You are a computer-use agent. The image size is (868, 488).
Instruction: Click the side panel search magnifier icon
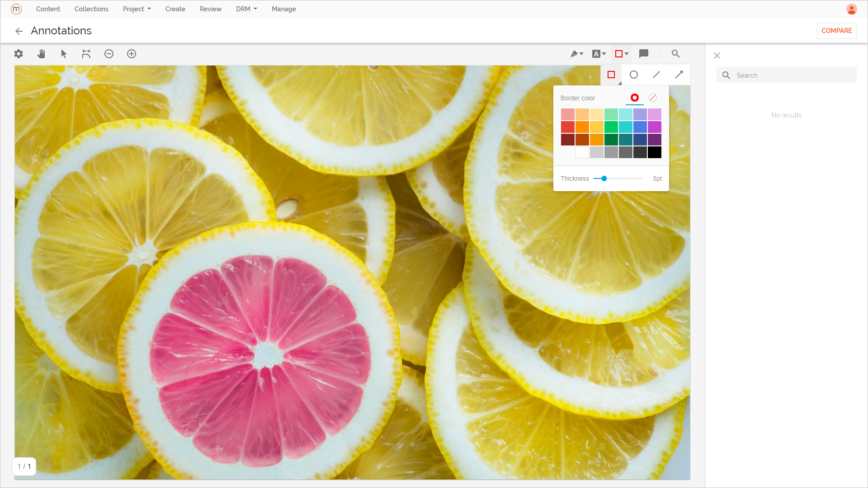tap(726, 75)
